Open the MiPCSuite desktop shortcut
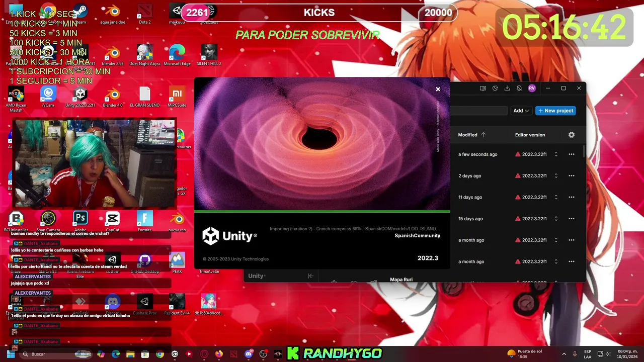 pyautogui.click(x=177, y=97)
